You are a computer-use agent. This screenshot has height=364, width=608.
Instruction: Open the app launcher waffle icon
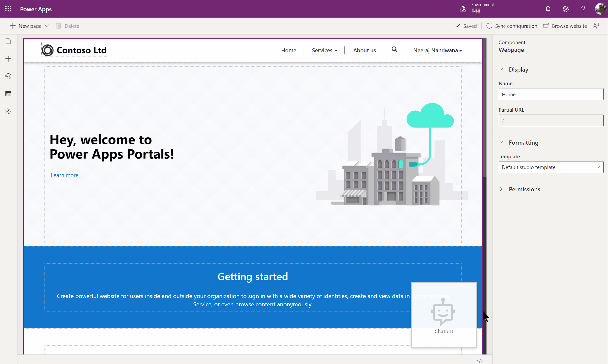pos(8,9)
